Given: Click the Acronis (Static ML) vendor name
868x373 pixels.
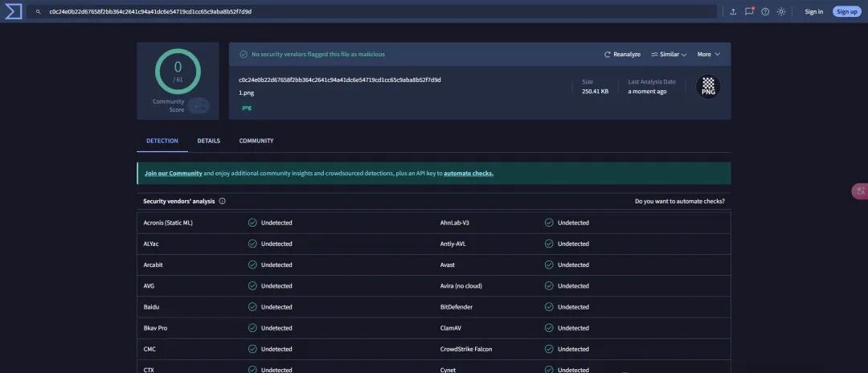Looking at the screenshot, I should [168, 223].
